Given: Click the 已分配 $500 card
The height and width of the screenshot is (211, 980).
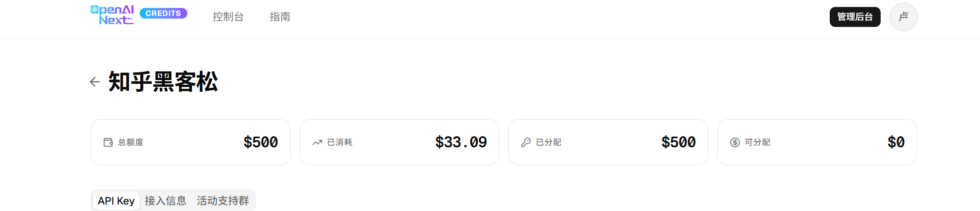Looking at the screenshot, I should 608,142.
